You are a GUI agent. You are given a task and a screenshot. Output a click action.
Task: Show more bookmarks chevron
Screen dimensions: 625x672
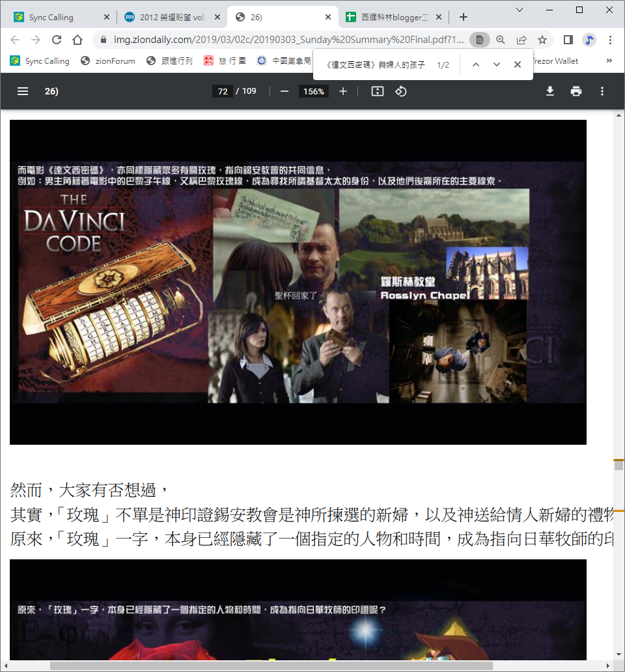coord(609,61)
